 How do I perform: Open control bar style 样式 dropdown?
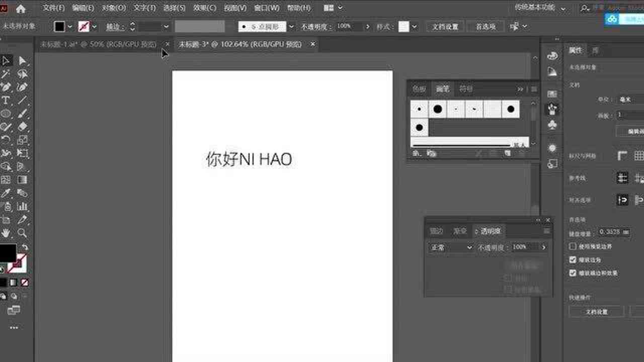[414, 27]
